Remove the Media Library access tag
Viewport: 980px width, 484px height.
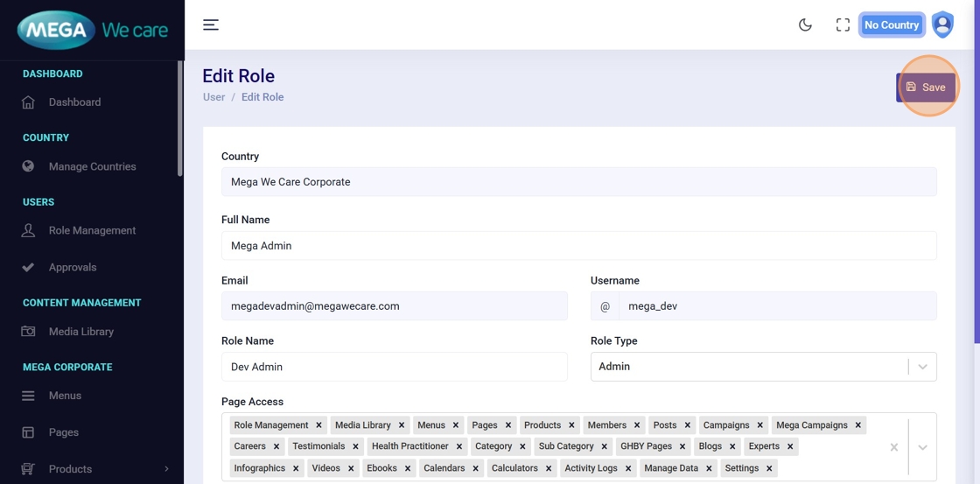(402, 425)
